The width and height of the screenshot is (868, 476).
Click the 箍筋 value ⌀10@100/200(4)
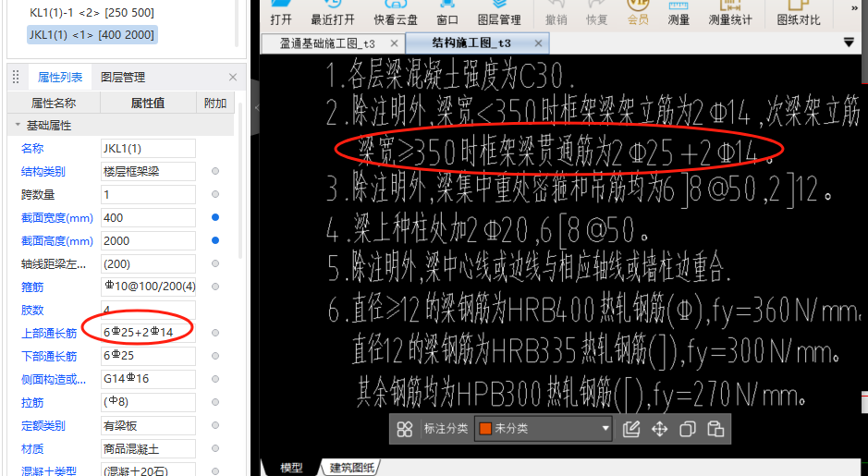click(x=148, y=287)
